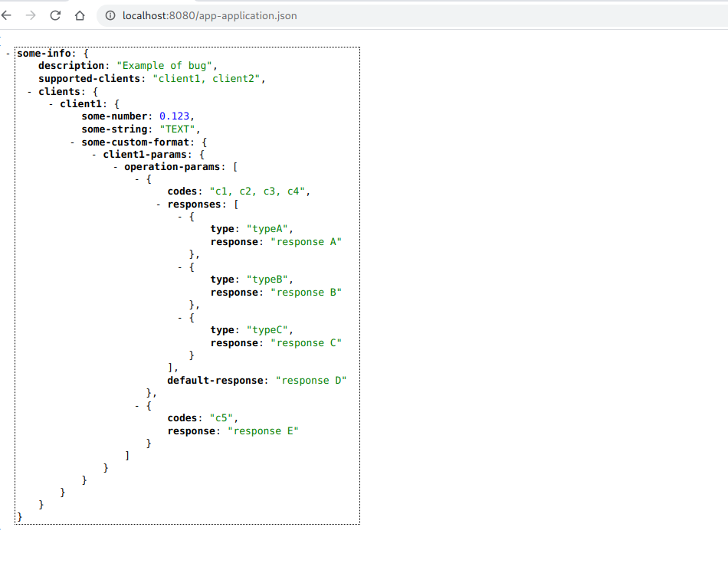Click the "client1-params" key label
728x576 pixels.
coord(145,155)
